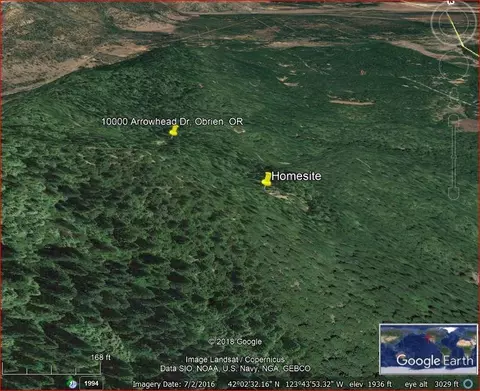
Task: Click the North marker on compass ring
Action: click(x=451, y=2)
